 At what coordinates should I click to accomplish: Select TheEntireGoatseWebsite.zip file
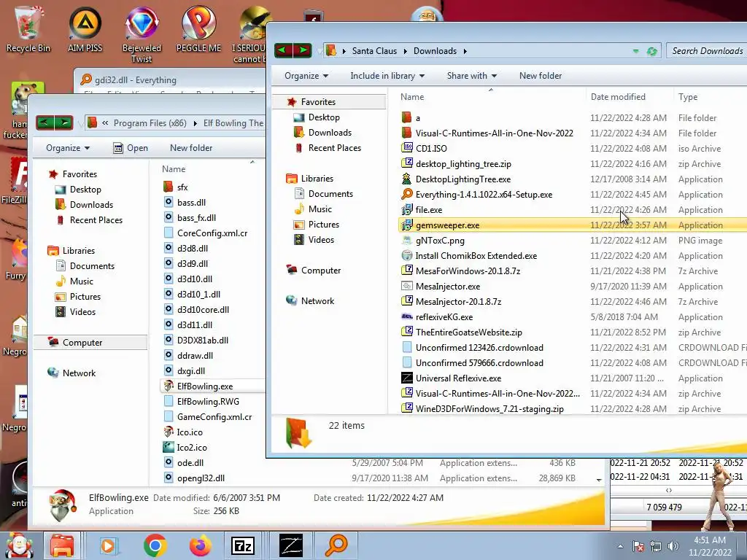[469, 332]
